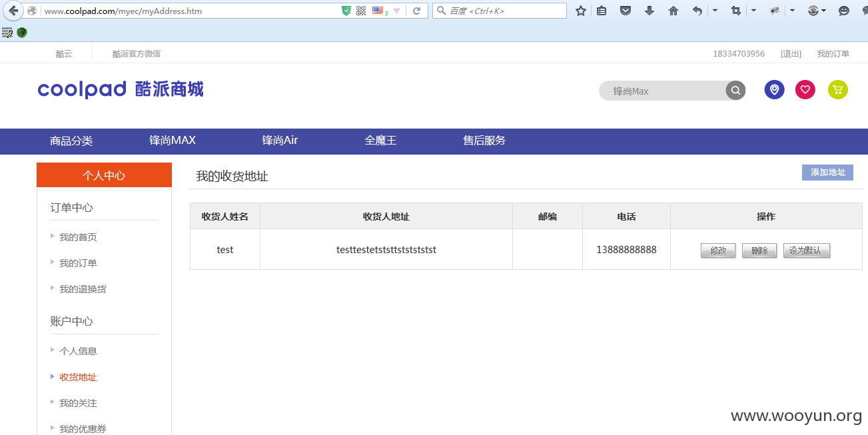
Task: Open the downloads arrow icon
Action: click(x=650, y=11)
